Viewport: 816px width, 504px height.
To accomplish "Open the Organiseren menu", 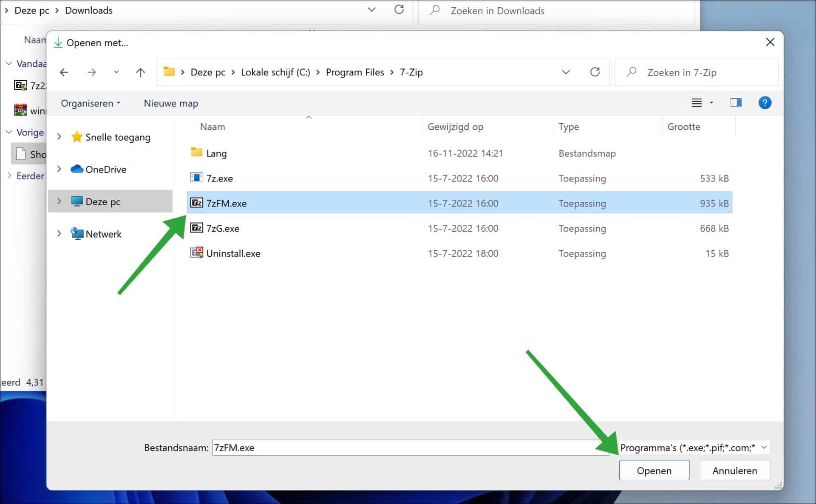I will pyautogui.click(x=90, y=103).
